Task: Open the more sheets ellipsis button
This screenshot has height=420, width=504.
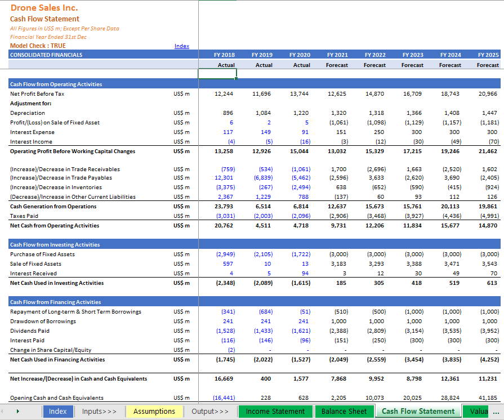Action: coord(496,412)
